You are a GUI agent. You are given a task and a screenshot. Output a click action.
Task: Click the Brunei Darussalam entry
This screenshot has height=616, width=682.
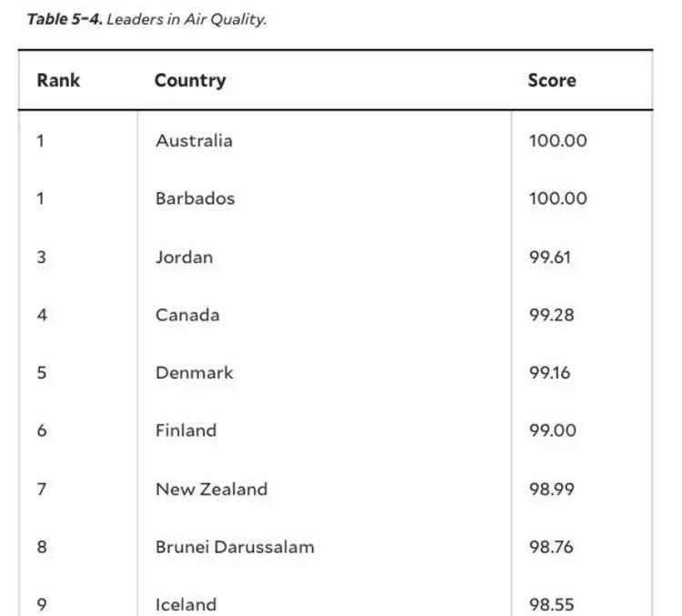235,547
